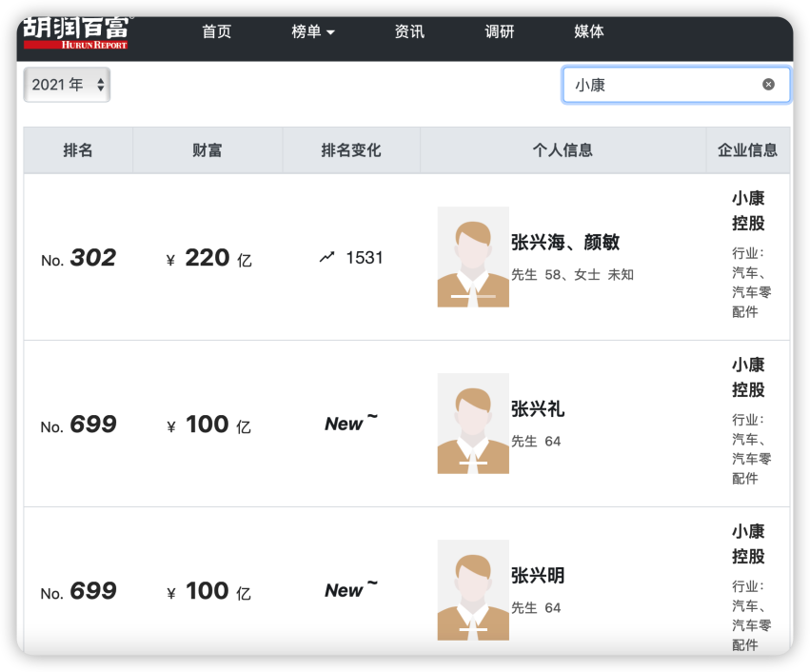
Task: Open the 资讯 section in the navbar
Action: click(408, 30)
